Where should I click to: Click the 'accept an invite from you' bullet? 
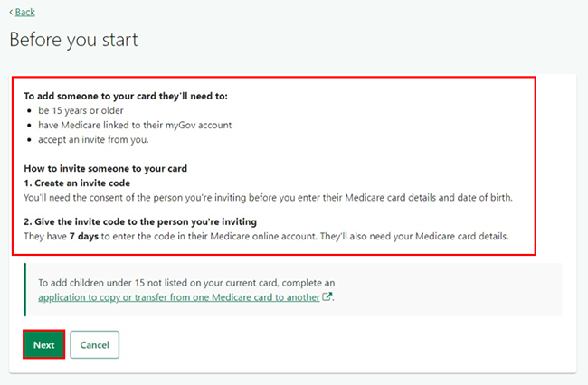(x=93, y=140)
